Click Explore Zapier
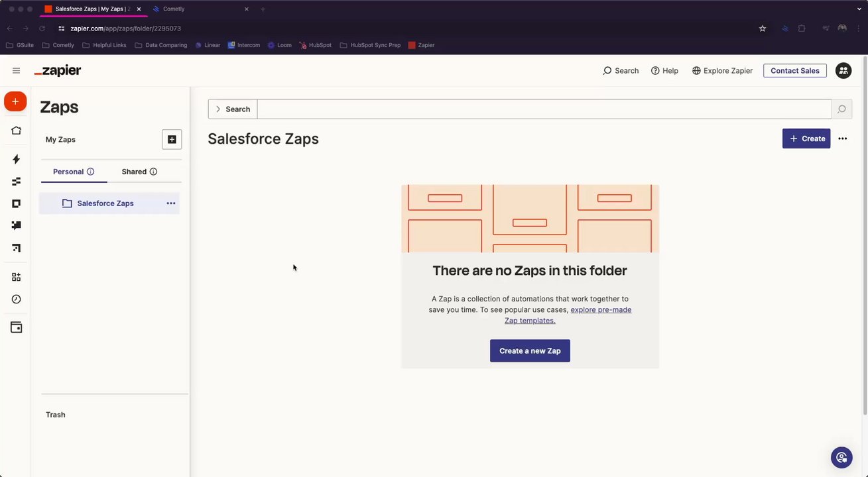 click(x=722, y=71)
